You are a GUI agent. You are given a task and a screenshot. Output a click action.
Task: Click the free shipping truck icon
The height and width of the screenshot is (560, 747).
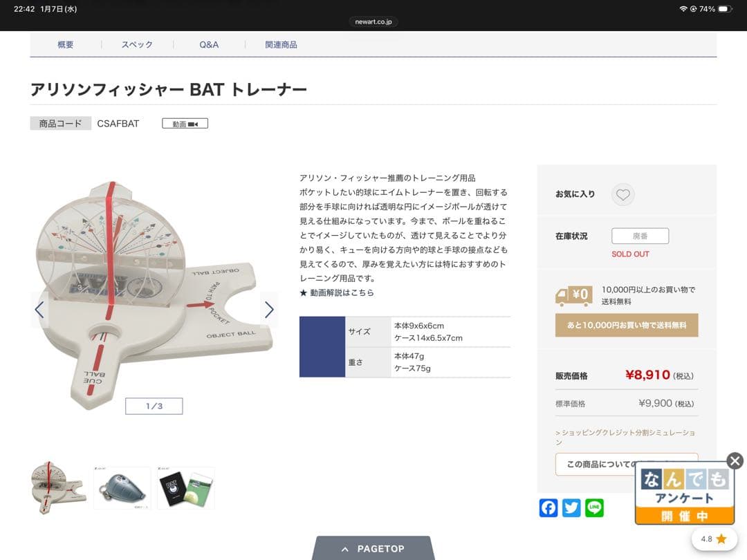tap(573, 296)
